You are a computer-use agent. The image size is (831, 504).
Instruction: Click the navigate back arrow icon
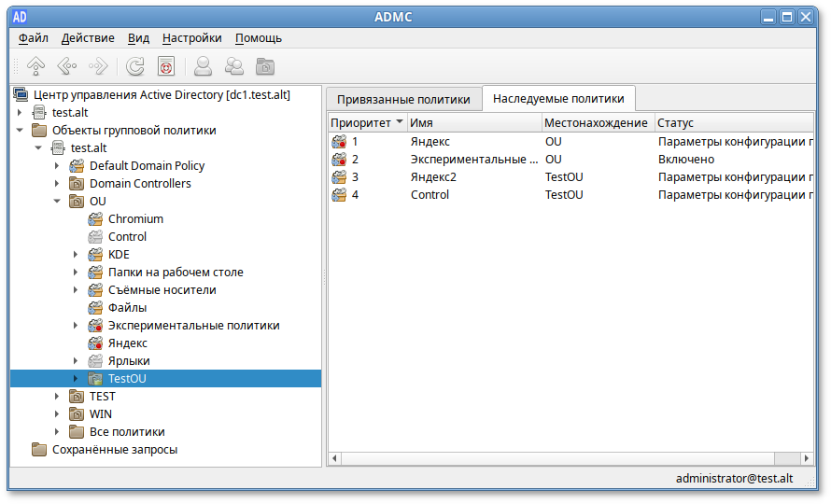pos(66,66)
